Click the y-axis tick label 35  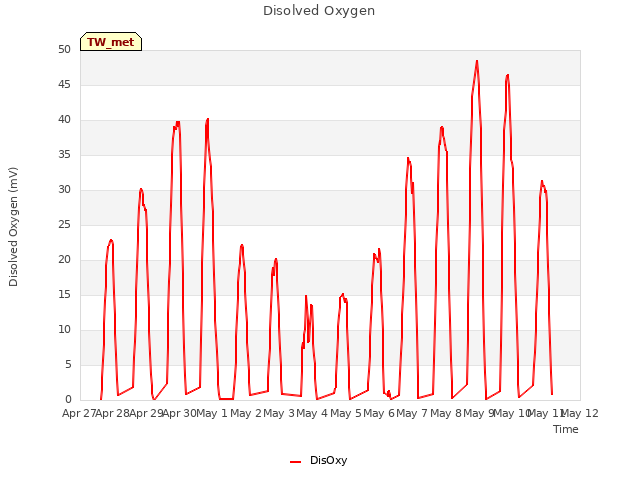pos(64,155)
